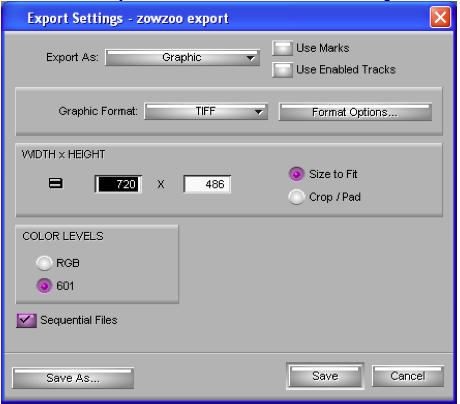Click the height field showing 486

point(207,184)
